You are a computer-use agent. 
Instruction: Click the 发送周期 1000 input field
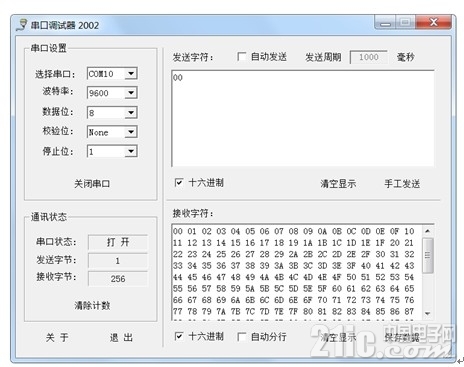[x=369, y=57]
